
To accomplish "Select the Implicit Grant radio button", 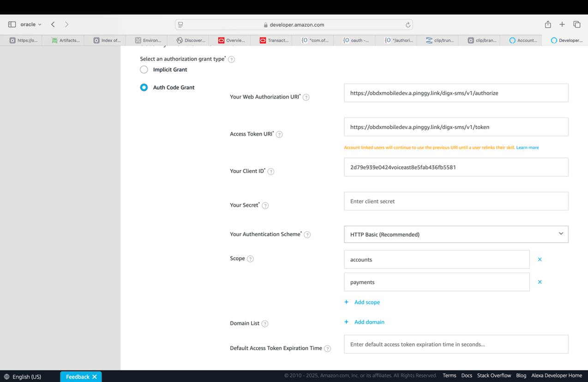I will [x=144, y=70].
